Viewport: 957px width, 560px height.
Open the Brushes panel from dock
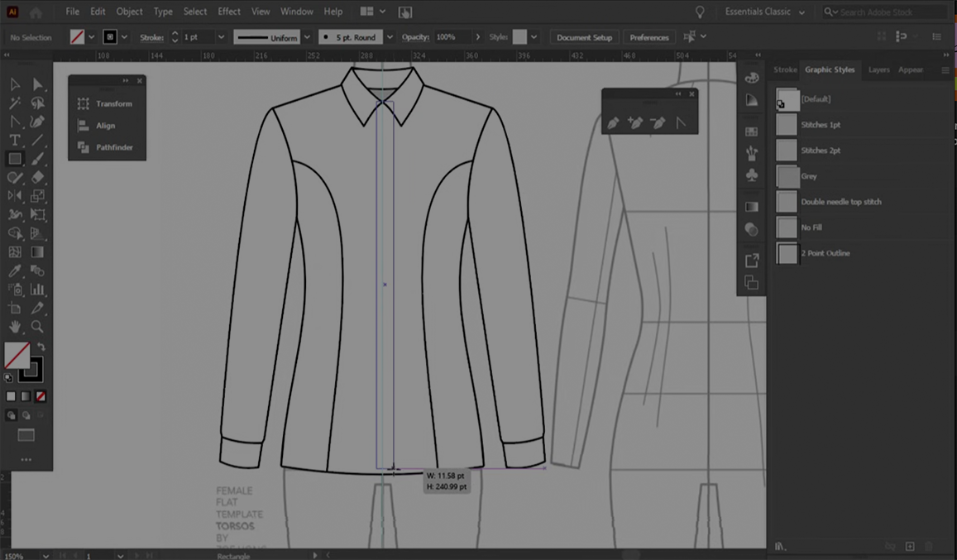pos(751,153)
